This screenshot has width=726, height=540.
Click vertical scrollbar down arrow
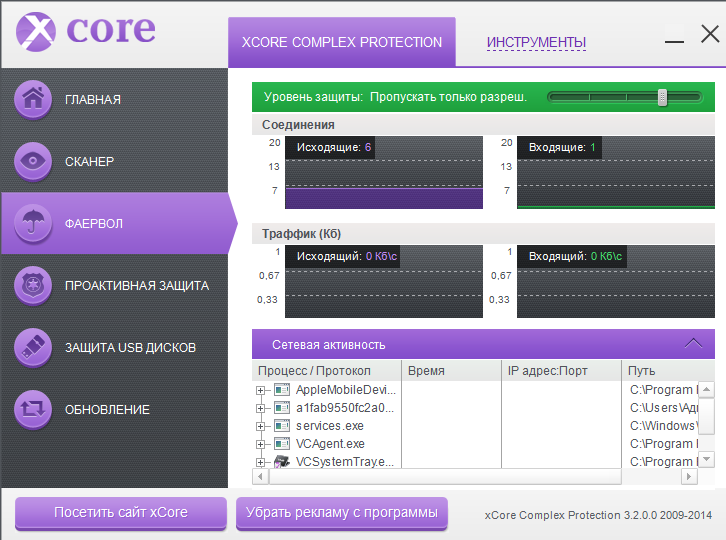[x=706, y=459]
